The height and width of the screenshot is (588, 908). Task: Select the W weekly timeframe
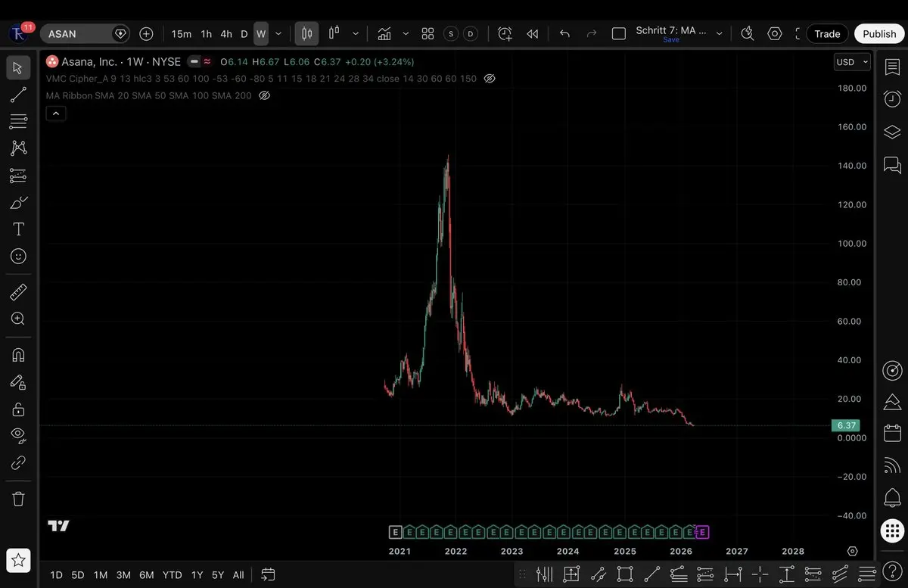(261, 34)
